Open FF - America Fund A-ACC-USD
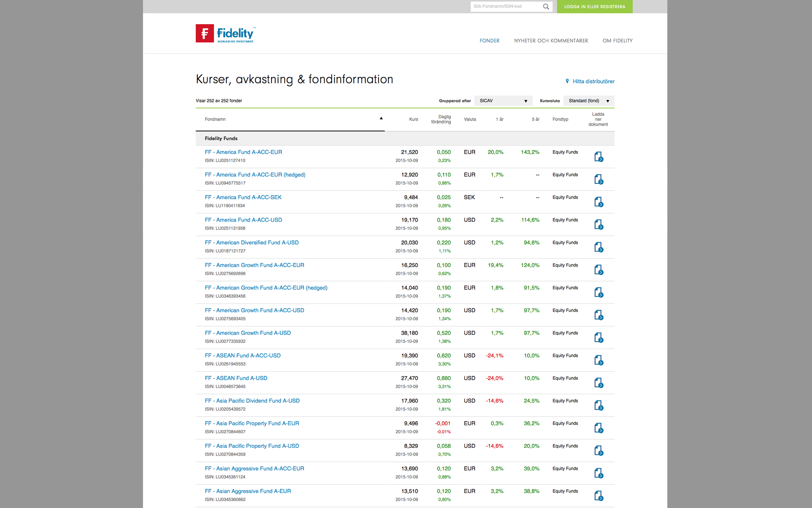This screenshot has width=812, height=508. (x=243, y=220)
